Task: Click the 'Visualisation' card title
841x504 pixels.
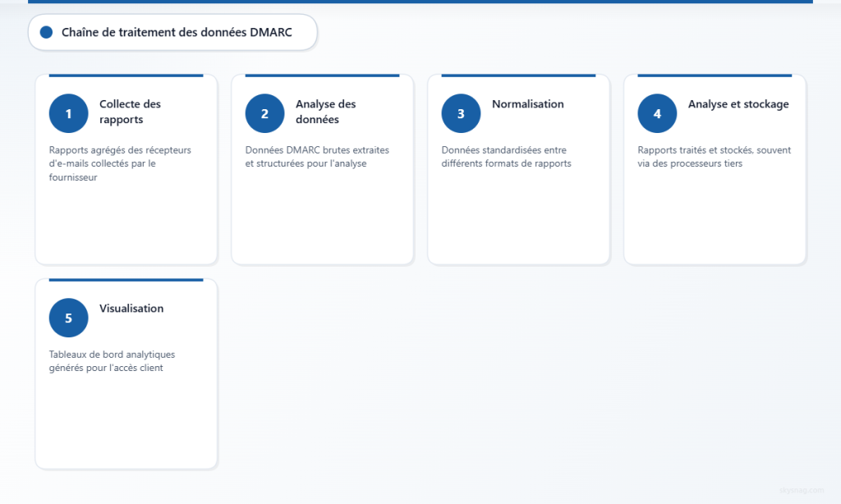Action: point(131,309)
